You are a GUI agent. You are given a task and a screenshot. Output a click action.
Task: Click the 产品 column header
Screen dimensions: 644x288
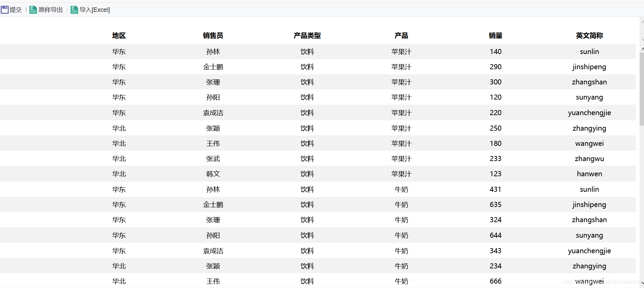coord(401,35)
